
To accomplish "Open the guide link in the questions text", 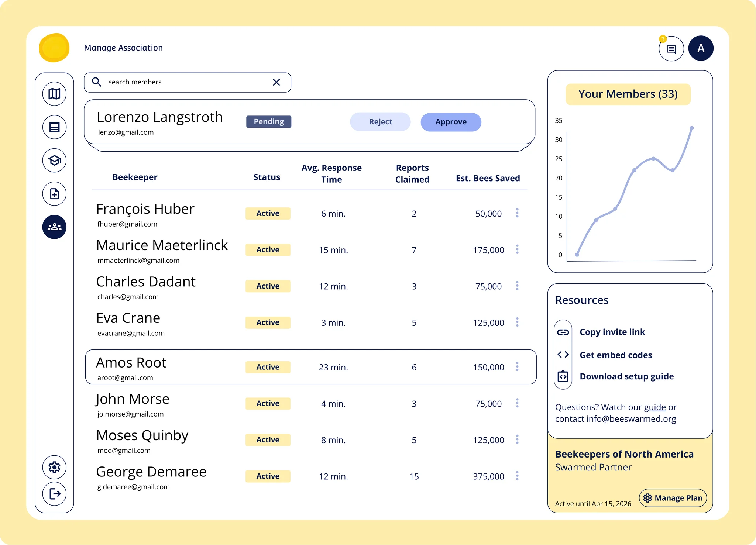I will tap(655, 407).
